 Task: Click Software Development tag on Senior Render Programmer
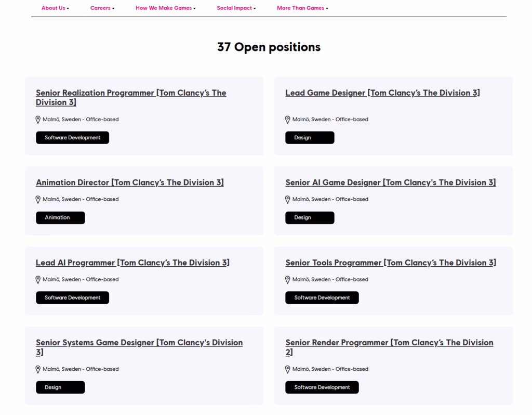point(322,387)
